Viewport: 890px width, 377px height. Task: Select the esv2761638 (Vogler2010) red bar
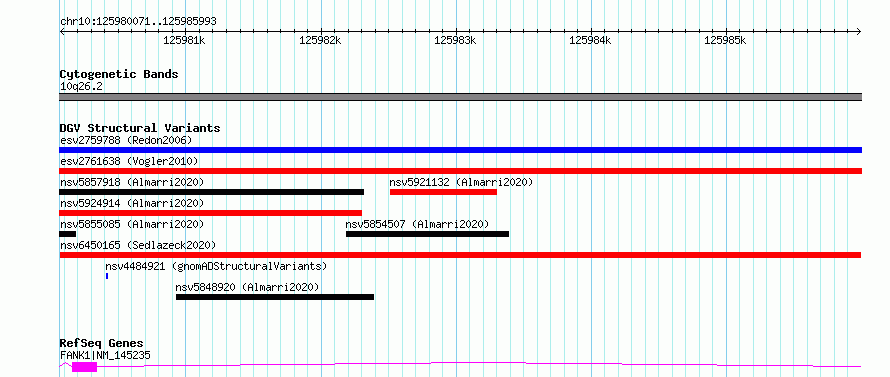pyautogui.click(x=460, y=171)
